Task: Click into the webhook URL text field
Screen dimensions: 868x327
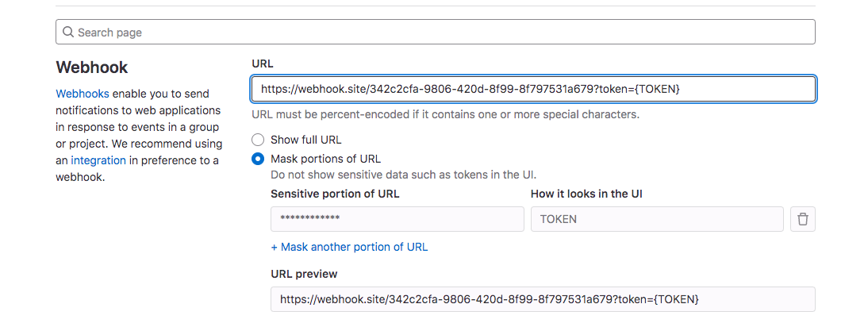Action: click(533, 89)
